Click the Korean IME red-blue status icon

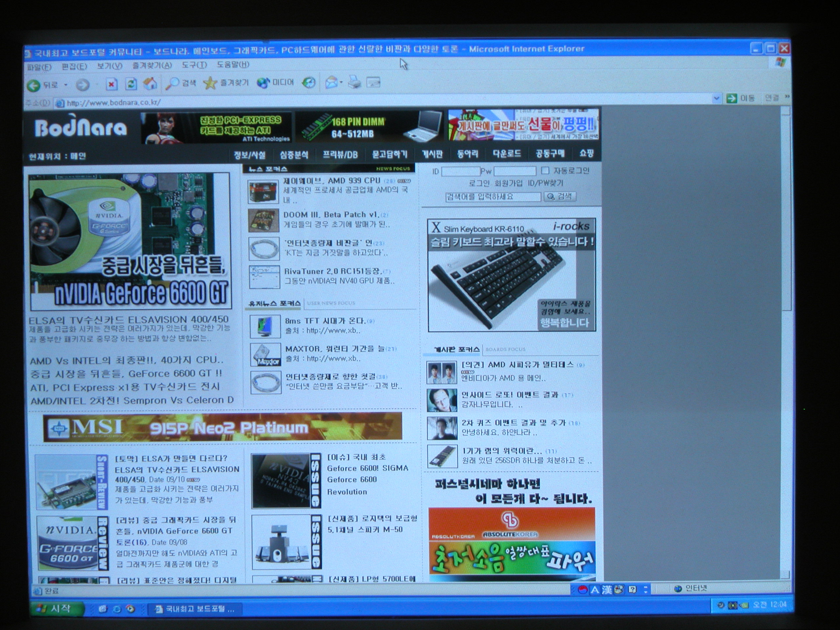[x=582, y=590]
